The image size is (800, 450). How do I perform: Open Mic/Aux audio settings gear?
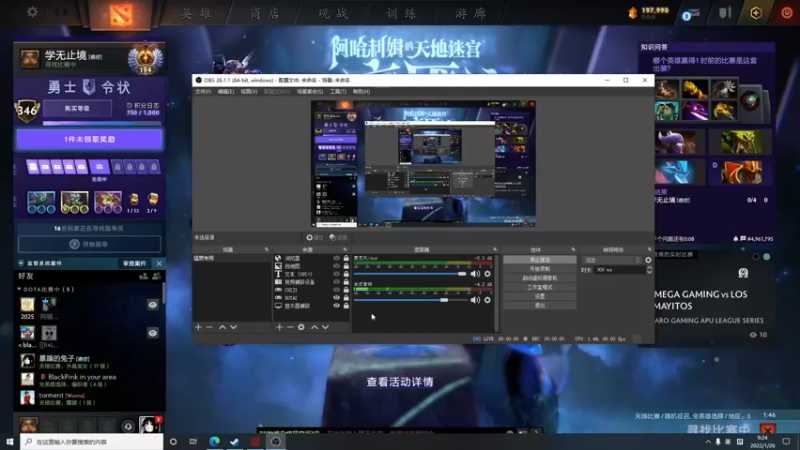(x=488, y=274)
